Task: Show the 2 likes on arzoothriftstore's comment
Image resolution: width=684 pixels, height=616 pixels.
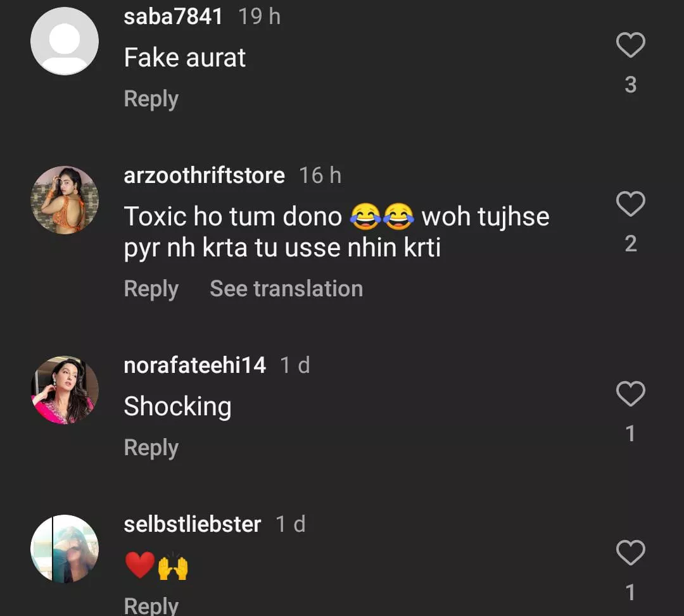Action: (630, 244)
